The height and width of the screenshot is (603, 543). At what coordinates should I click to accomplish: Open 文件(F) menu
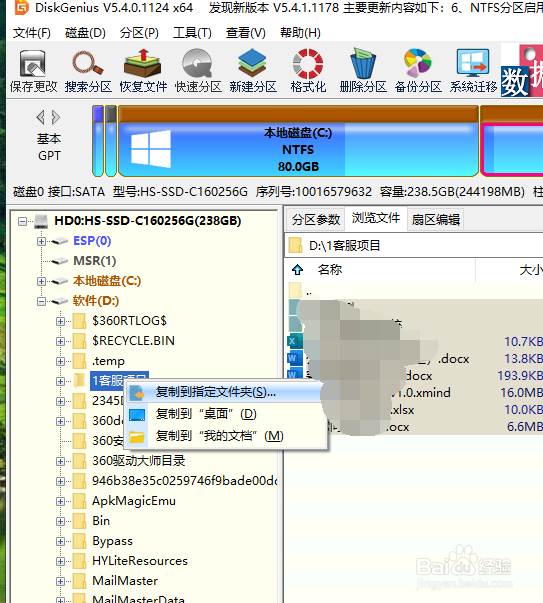[32, 33]
